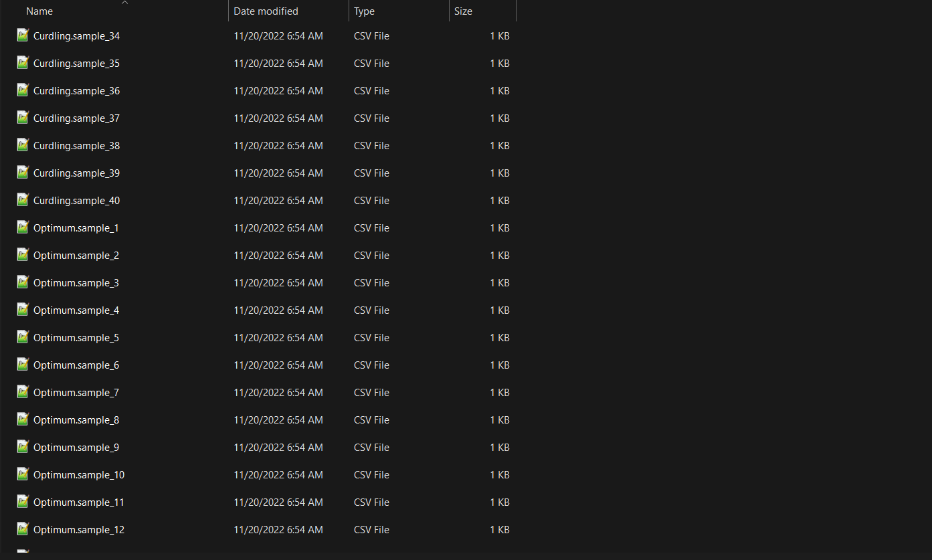The image size is (932, 560).
Task: Click the file icon beside Optimum.sample_1
Action: (x=23, y=227)
